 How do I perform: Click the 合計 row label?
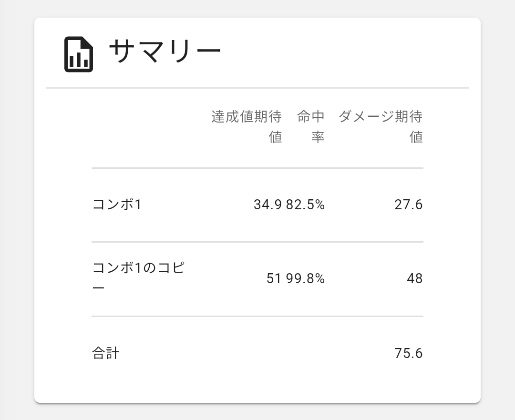pos(105,353)
